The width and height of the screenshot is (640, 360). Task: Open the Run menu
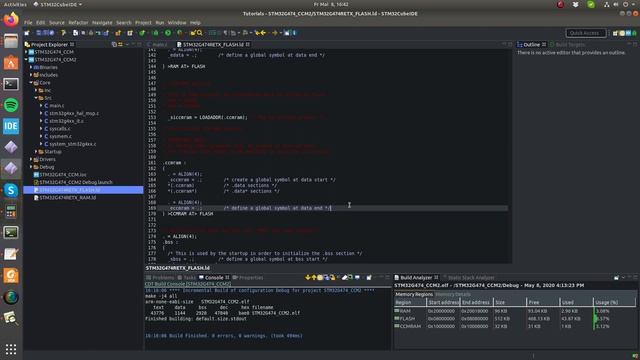click(x=160, y=22)
